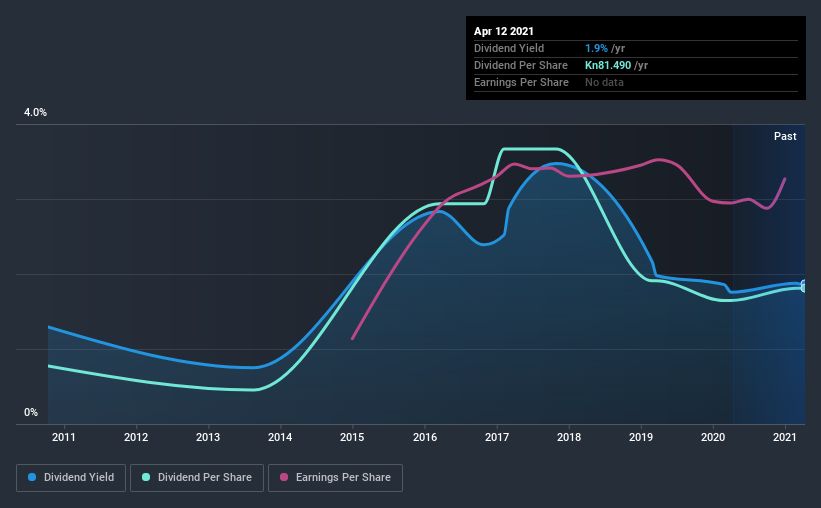Screen dimensions: 821x508
Task: Click the 'Past' region label
Action: pyautogui.click(x=785, y=136)
